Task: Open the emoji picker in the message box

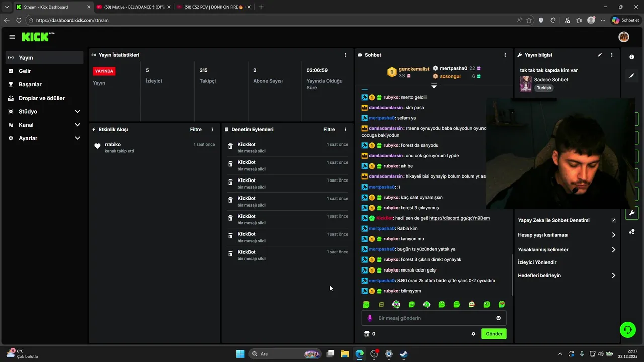Action: (499, 318)
